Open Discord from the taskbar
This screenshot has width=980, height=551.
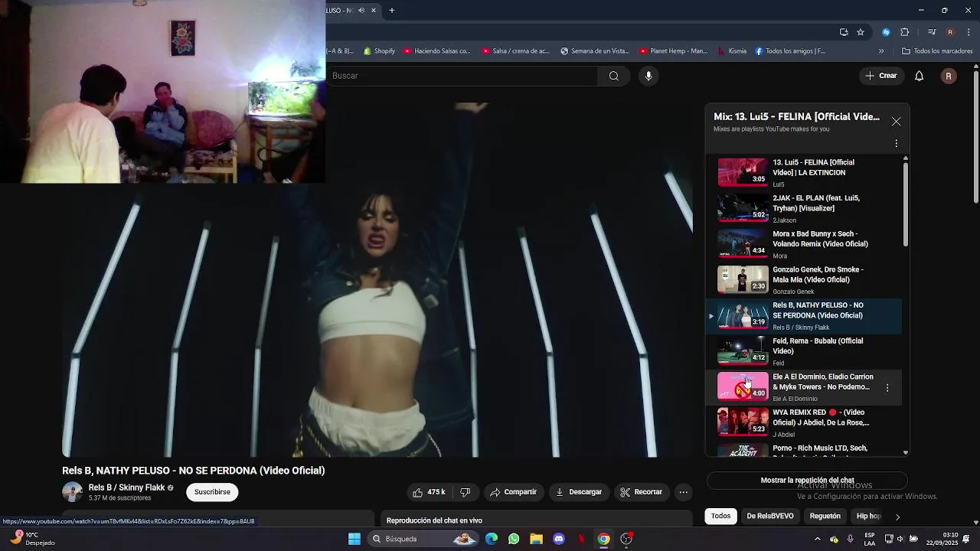point(559,539)
